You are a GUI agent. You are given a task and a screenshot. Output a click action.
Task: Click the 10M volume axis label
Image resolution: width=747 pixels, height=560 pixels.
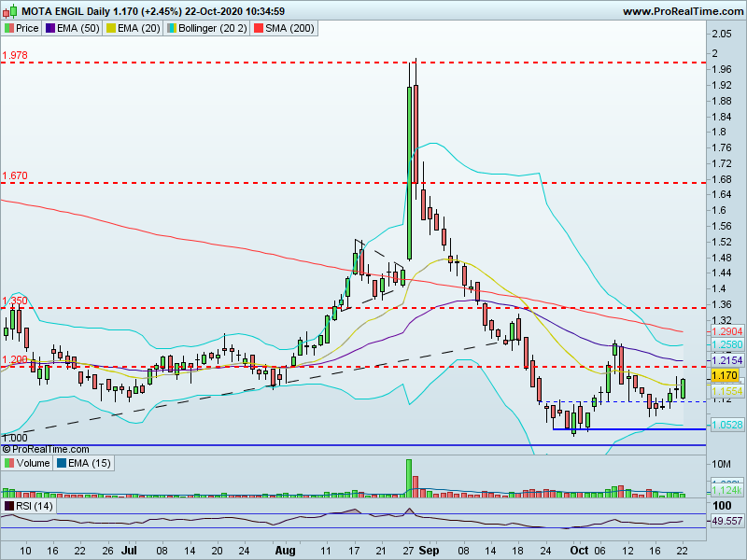coord(721,464)
